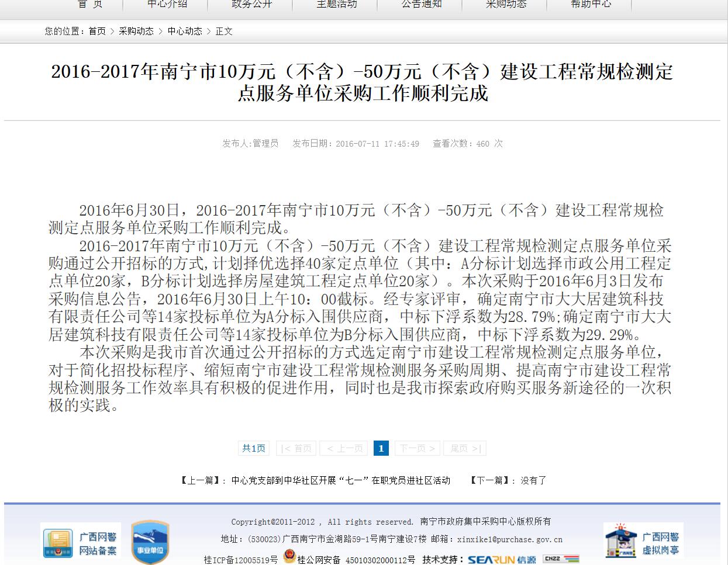728x565 pixels.
Task: Open the 政务公开 navigation tab
Action: (252, 4)
